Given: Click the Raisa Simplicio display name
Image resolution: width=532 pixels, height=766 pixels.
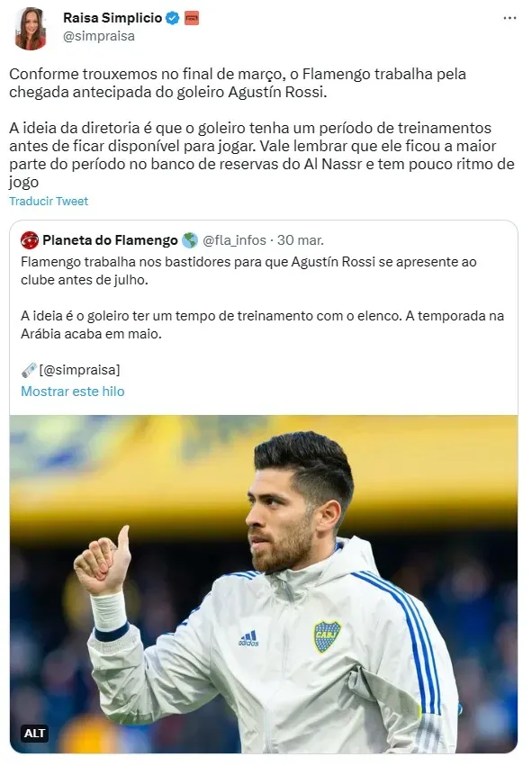Looking at the screenshot, I should pyautogui.click(x=113, y=18).
